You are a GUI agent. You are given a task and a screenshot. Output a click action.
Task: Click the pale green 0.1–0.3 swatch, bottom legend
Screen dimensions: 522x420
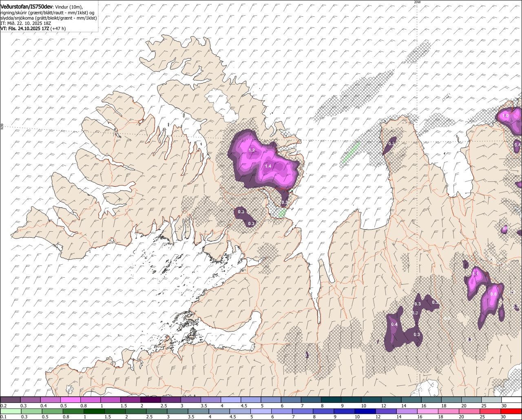click(x=10, y=411)
